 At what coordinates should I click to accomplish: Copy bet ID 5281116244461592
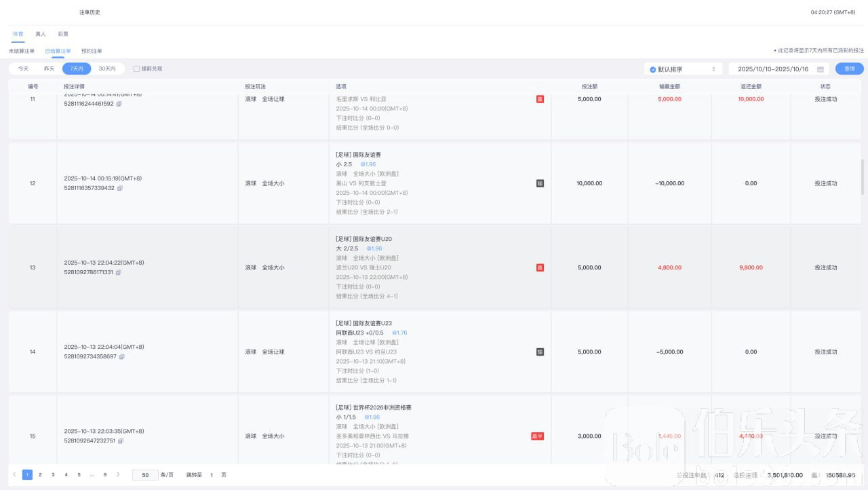pos(119,104)
